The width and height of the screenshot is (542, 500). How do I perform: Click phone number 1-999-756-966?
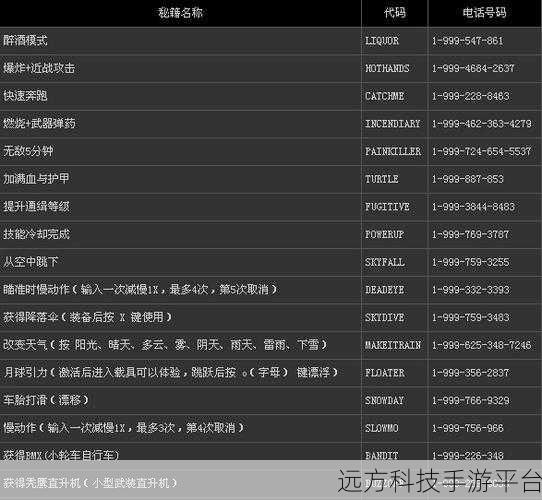468,428
